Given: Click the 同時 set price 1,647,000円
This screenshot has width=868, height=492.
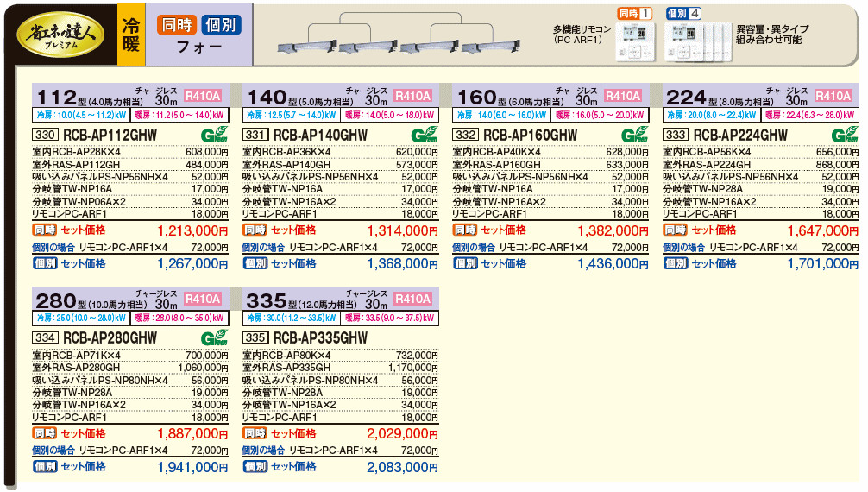Looking at the screenshot, I should click(823, 230).
